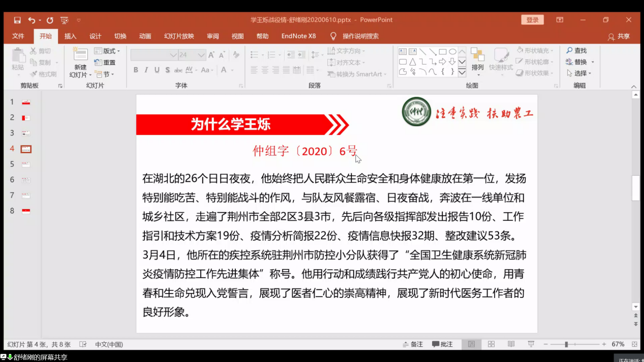Open the Insert ribbon tab
The width and height of the screenshot is (644, 362).
click(x=70, y=36)
